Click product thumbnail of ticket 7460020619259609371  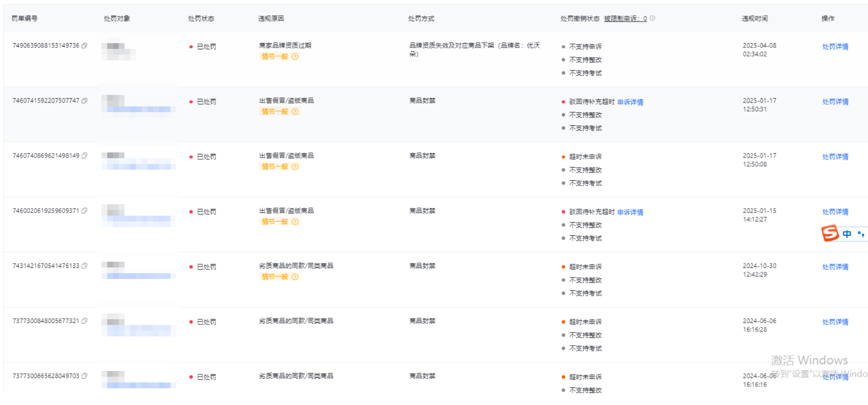115,210
